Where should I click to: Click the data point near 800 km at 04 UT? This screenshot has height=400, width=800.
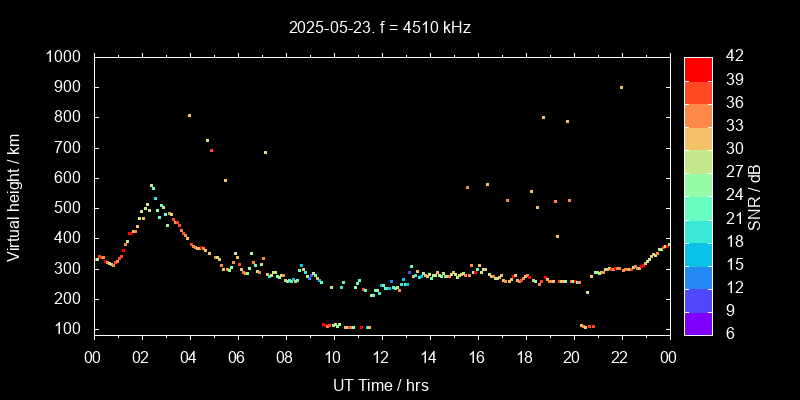tap(189, 116)
